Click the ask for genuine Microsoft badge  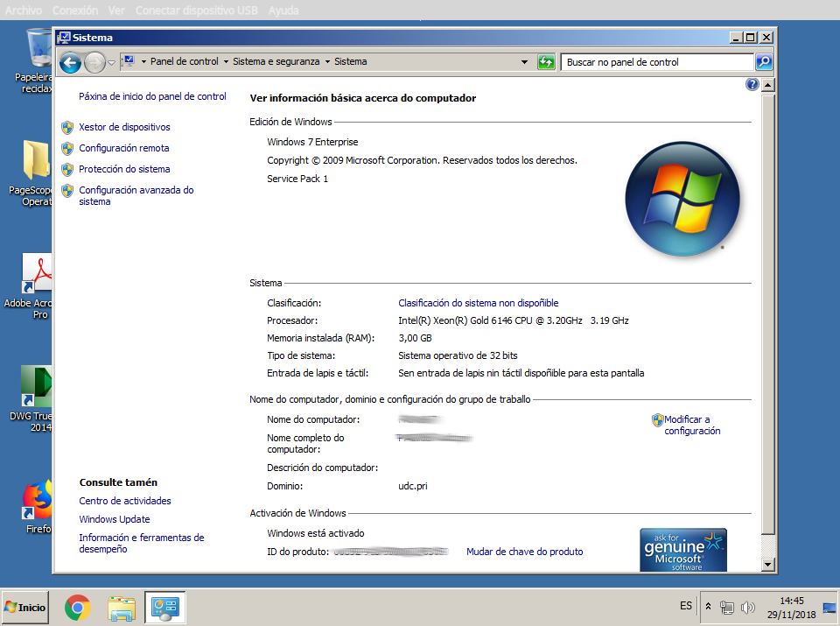[x=683, y=550]
